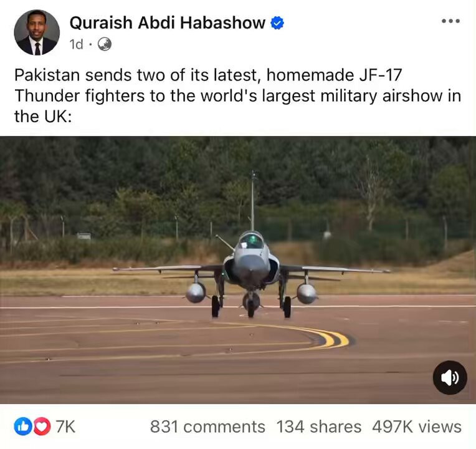The image size is (476, 449).
Task: Click the post caption starting 'Pakistan sends two'
Action: pos(238,95)
